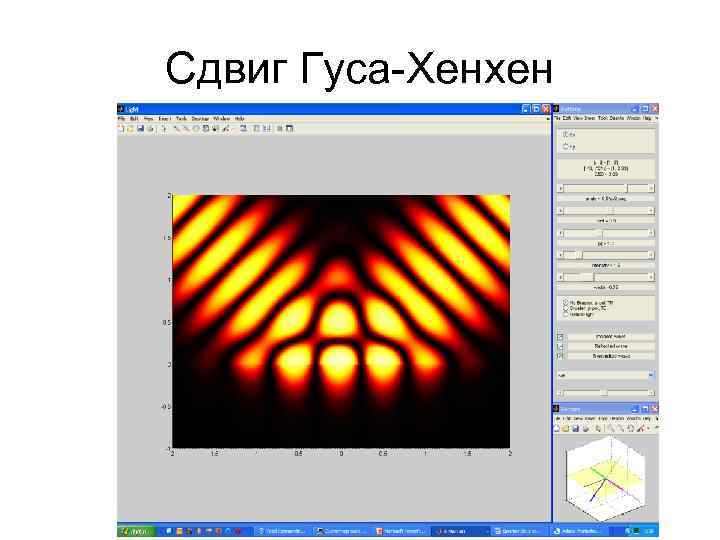Click right arrow of the angle slider
This screenshot has width=720, height=540.
pos(651,188)
